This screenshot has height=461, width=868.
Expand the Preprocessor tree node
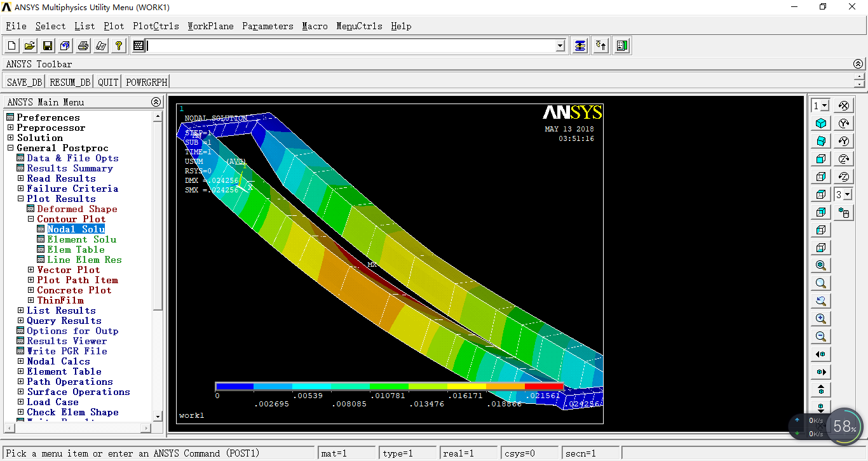coord(10,128)
